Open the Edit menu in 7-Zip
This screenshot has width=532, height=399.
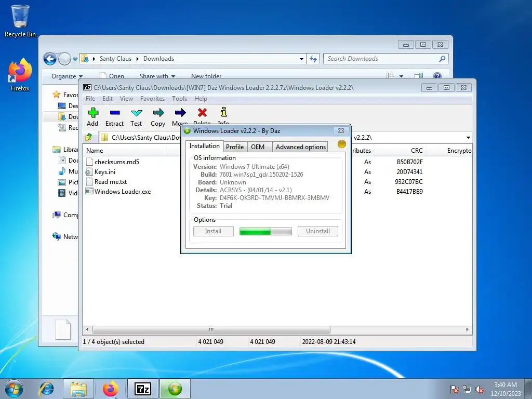pos(107,98)
